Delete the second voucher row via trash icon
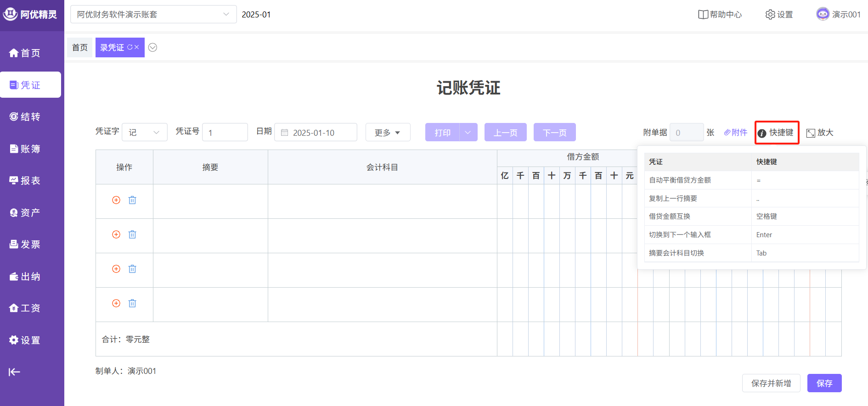The image size is (868, 406). (x=132, y=234)
